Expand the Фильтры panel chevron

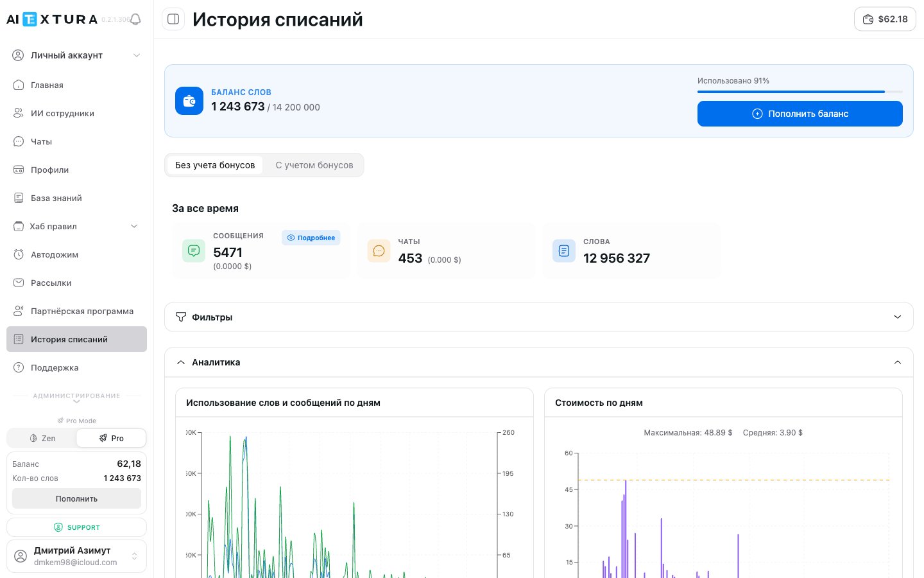[x=898, y=317]
